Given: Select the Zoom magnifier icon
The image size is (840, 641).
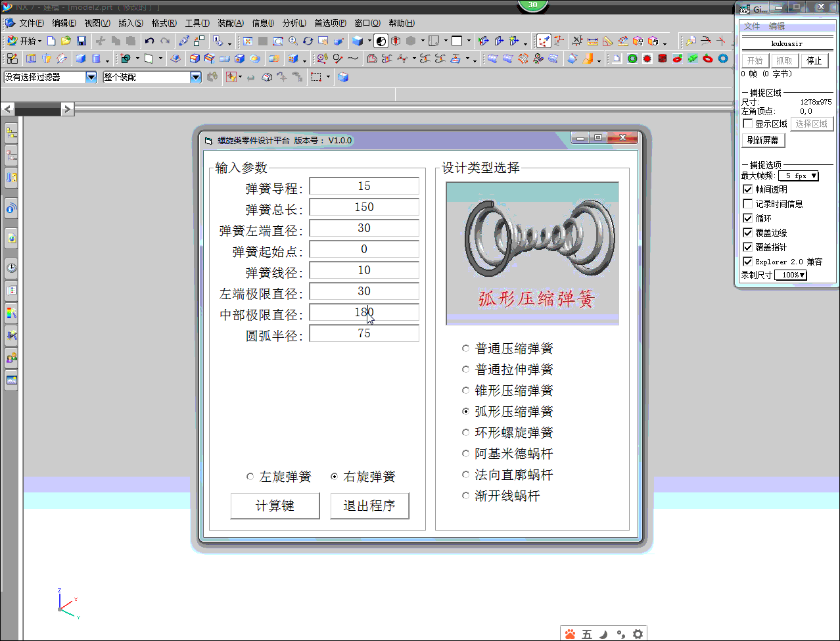Looking at the screenshot, I should 292,41.
